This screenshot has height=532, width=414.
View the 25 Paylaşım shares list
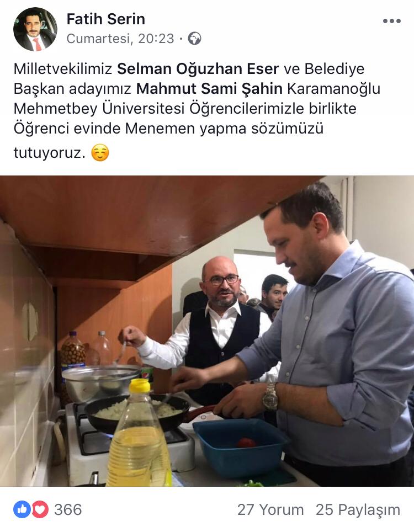click(358, 509)
